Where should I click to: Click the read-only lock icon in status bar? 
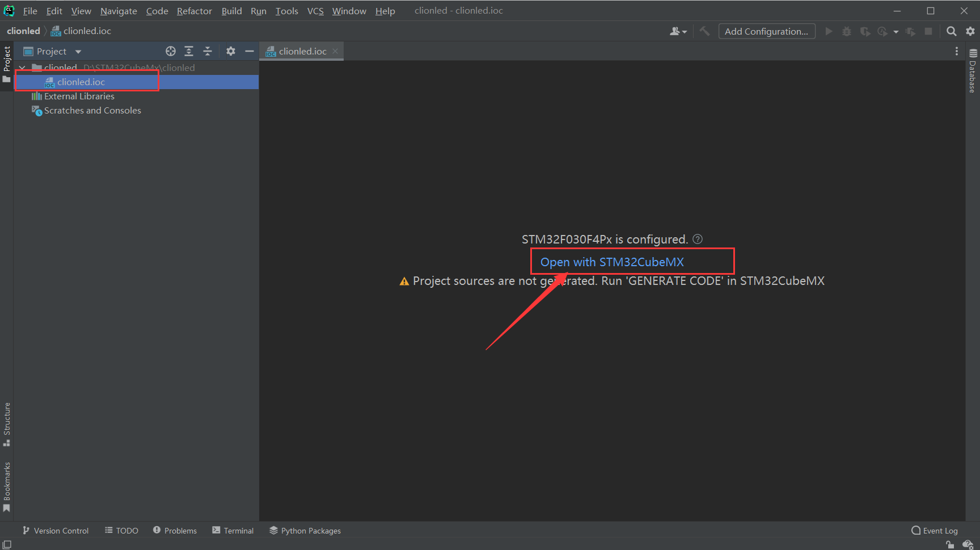point(950,544)
